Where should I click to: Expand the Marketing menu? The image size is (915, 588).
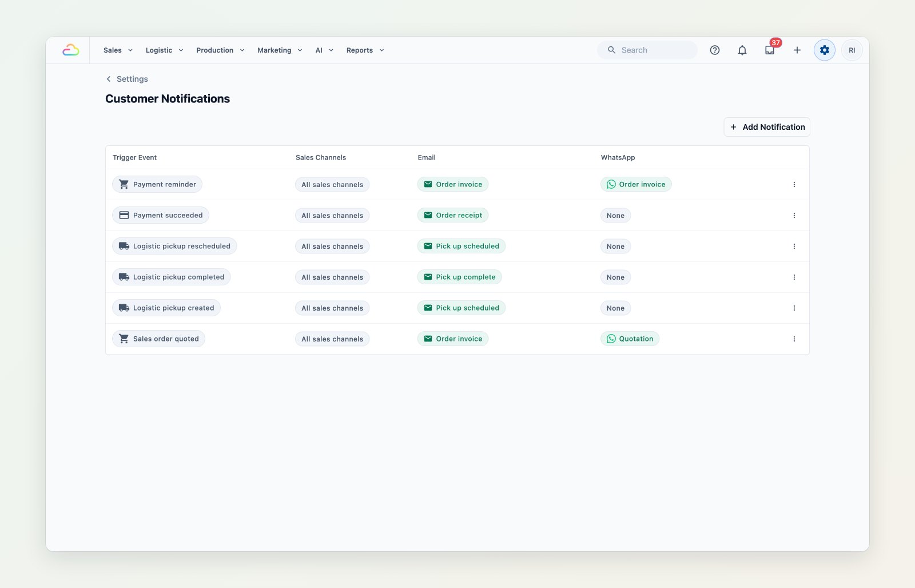280,50
